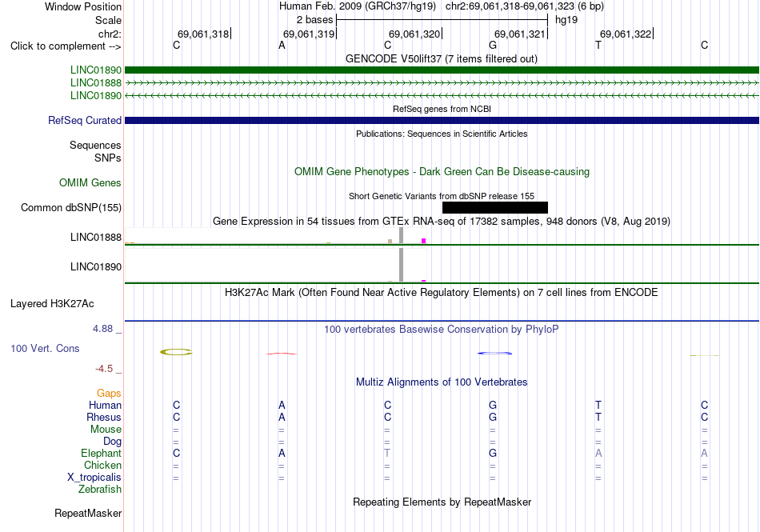Click the Rhesus alignment row label
The height and width of the screenshot is (532, 760).
(x=104, y=417)
